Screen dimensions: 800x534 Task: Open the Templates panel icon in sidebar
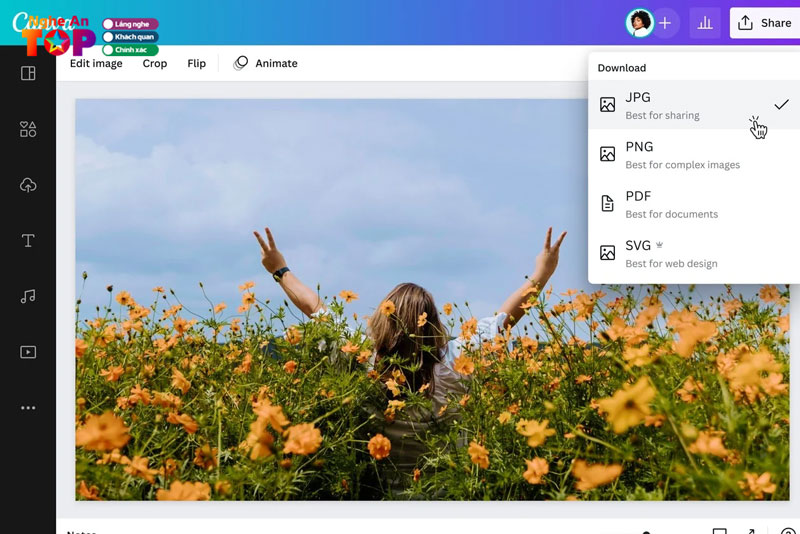[x=28, y=73]
